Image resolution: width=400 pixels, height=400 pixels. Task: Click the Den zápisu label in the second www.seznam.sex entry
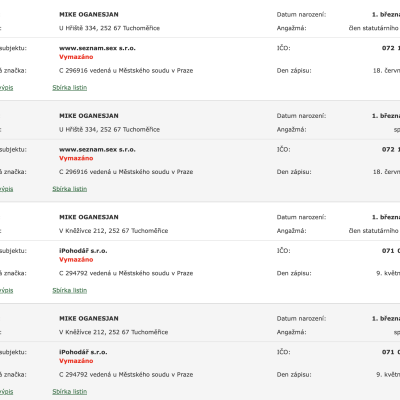[x=294, y=172]
